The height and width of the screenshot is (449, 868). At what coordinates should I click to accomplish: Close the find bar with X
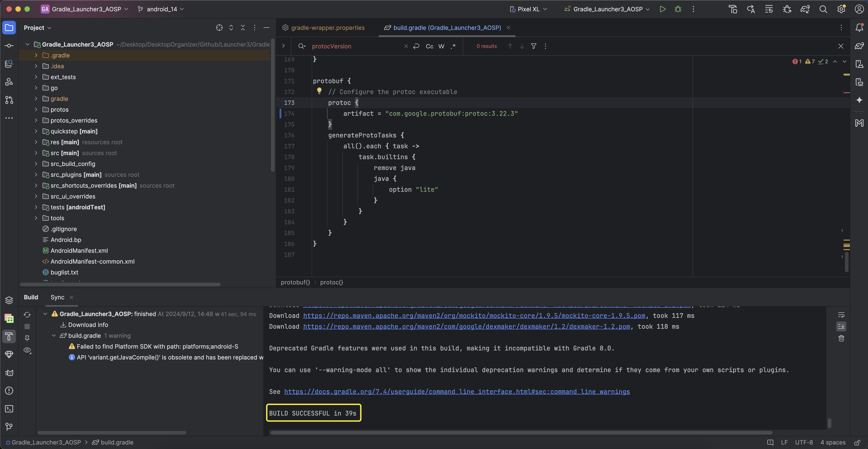pyautogui.click(x=841, y=46)
